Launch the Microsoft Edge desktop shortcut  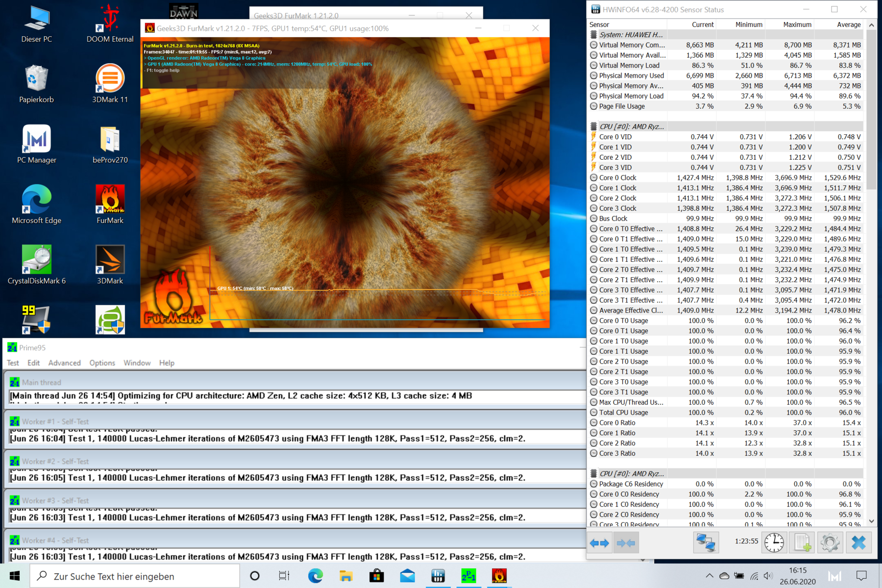coord(37,205)
